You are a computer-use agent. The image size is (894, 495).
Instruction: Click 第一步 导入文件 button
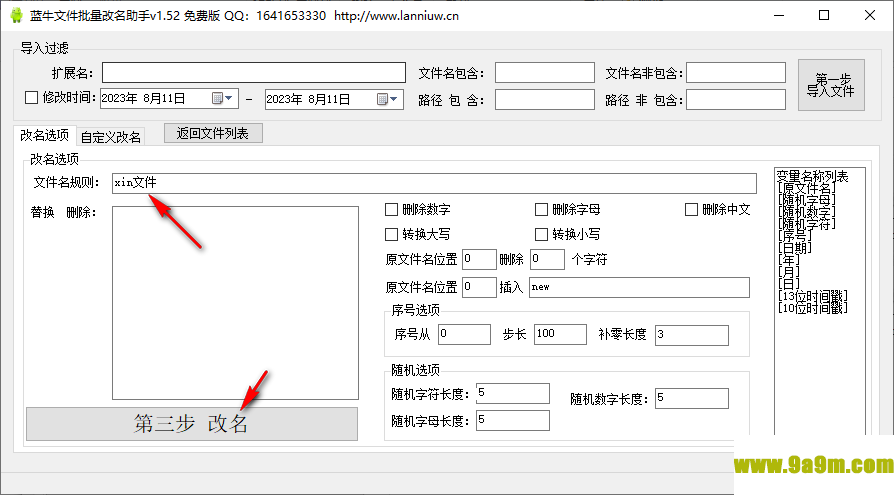[x=831, y=85]
